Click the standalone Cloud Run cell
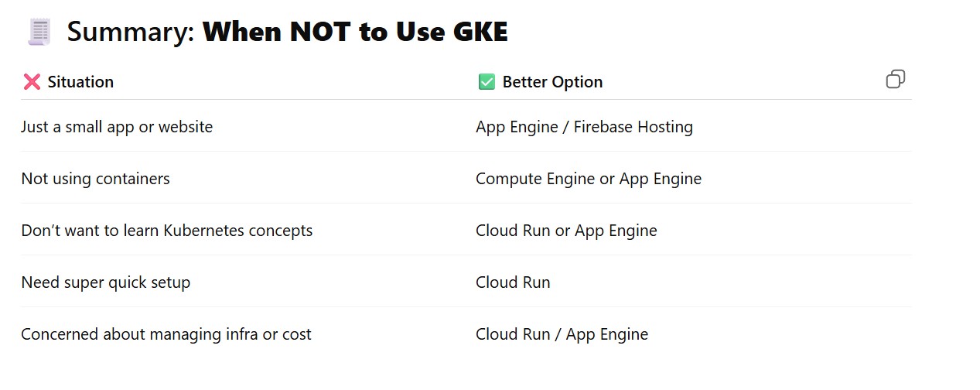 click(513, 282)
